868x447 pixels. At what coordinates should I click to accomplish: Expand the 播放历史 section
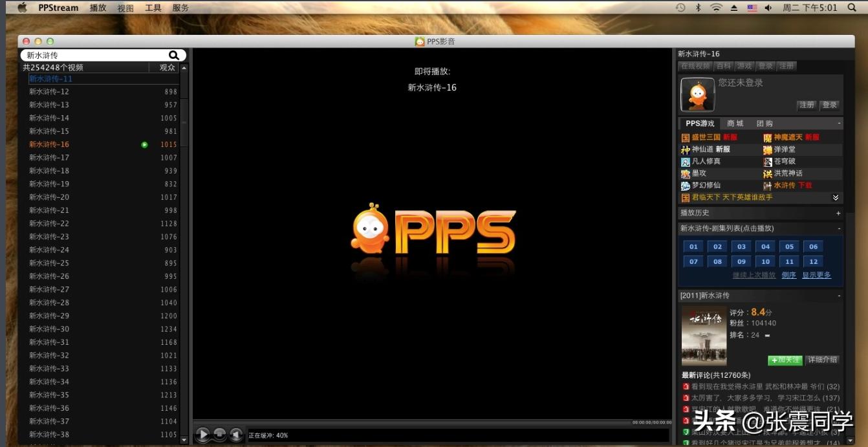[838, 213]
